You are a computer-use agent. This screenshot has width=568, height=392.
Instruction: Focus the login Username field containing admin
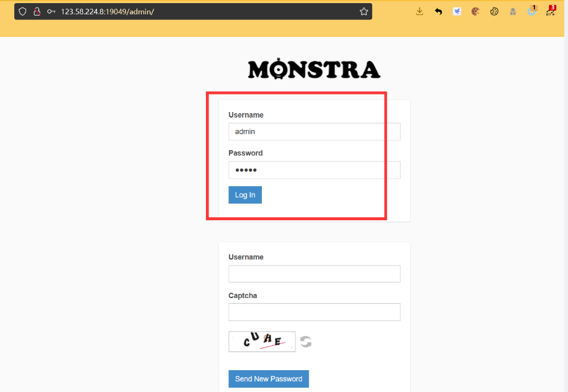tap(314, 131)
